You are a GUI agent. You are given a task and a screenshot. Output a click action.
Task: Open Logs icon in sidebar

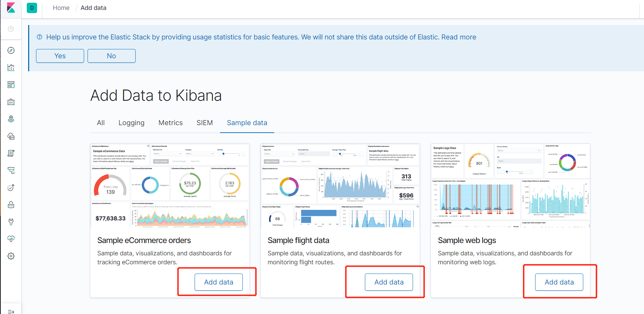[11, 153]
